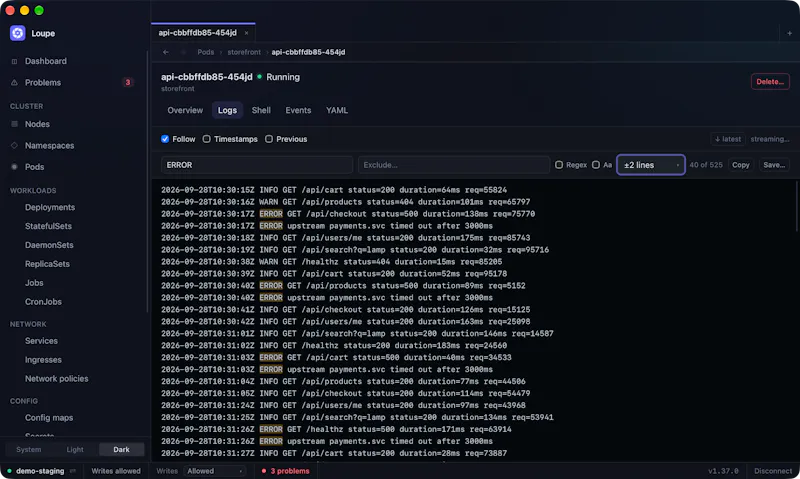Select the Light theme option
Screen dimensions: 800x479
tap(75, 449)
